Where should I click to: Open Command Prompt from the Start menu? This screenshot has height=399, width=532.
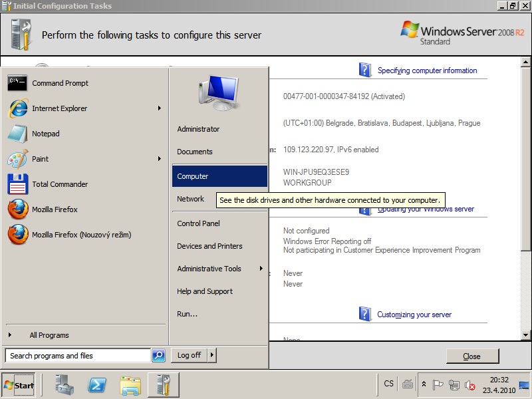tap(60, 83)
